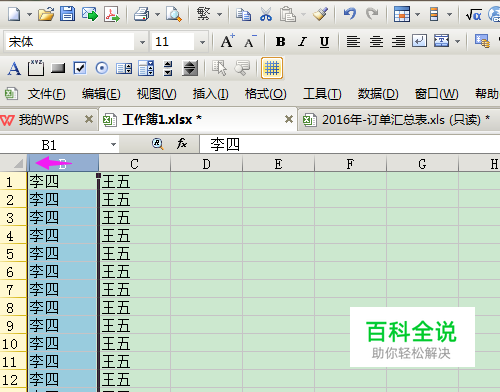Expand the 繁 conversion dropdown arrow
Viewport: 500px width, 392px height.
pyautogui.click(x=219, y=15)
